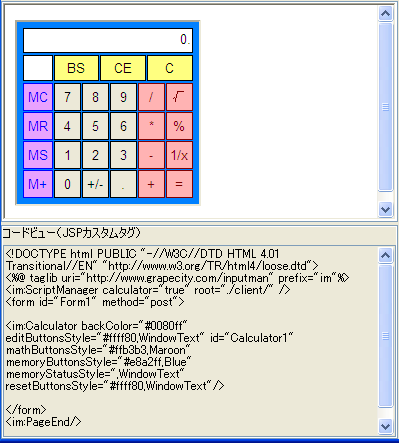
Task: Click the up arrow of code view scrollbar
Action: point(385,255)
